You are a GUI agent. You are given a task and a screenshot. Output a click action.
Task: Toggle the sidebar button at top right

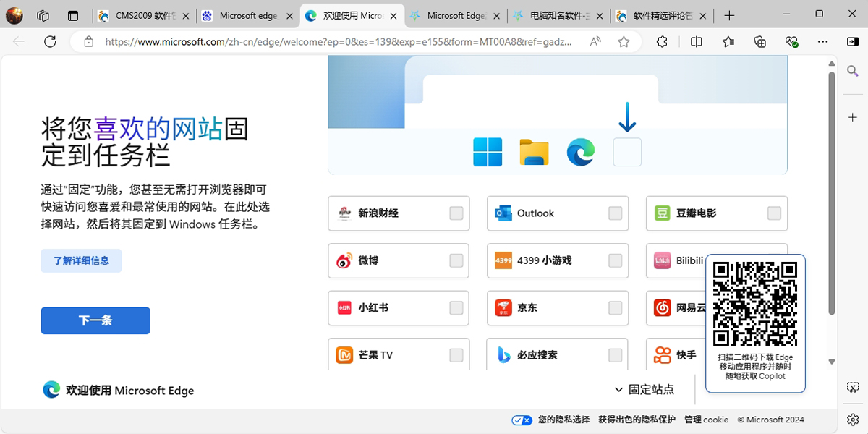point(853,42)
